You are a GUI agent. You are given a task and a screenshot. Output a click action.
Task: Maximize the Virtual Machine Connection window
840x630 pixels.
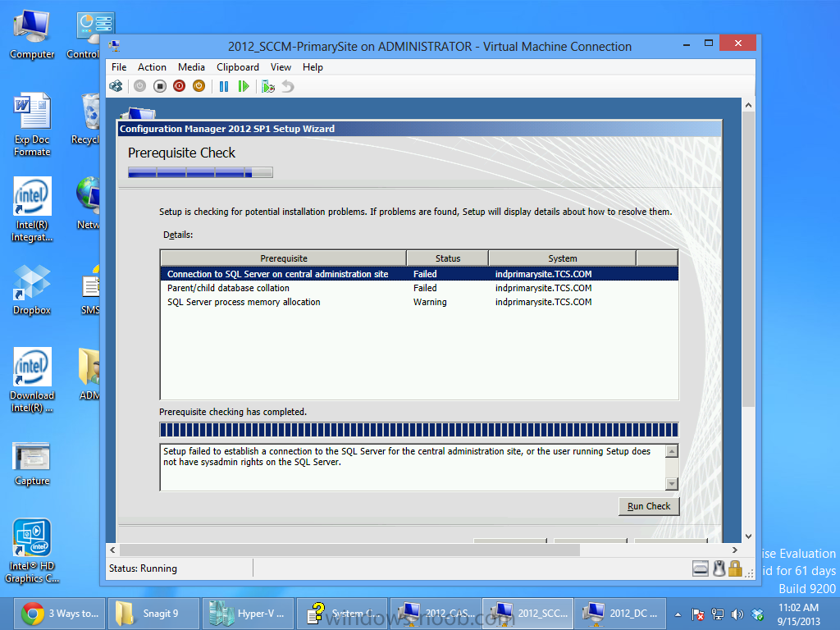pos(709,43)
